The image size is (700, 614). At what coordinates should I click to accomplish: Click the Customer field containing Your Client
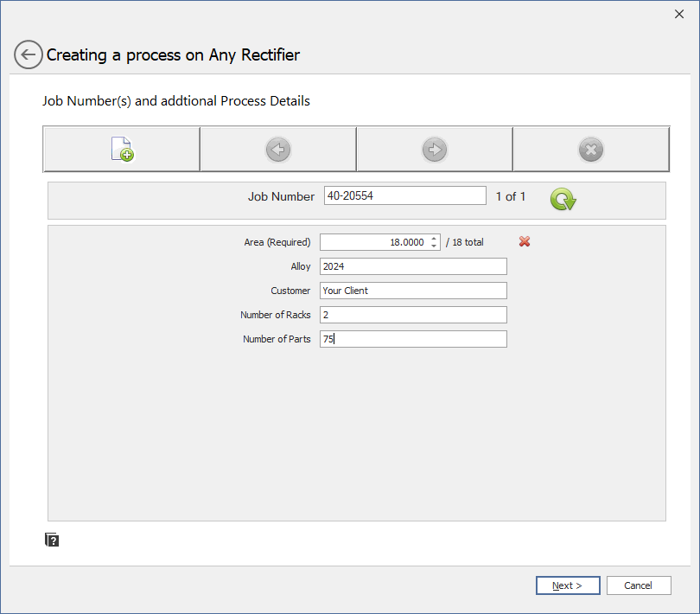413,291
